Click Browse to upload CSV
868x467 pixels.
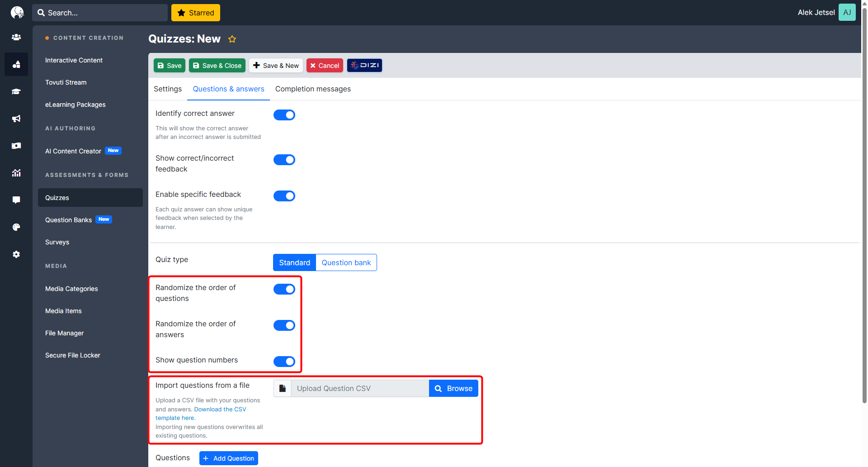tap(453, 388)
